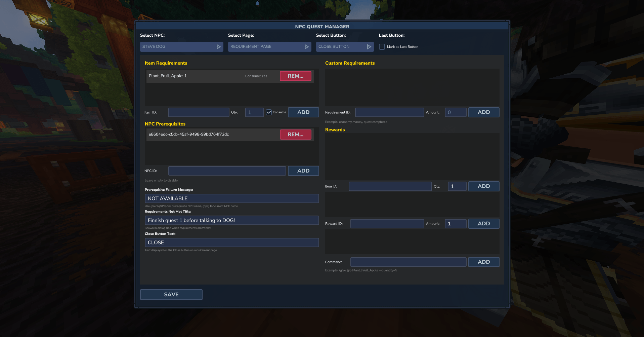Uncheck the Consume checkbox

[269, 112]
